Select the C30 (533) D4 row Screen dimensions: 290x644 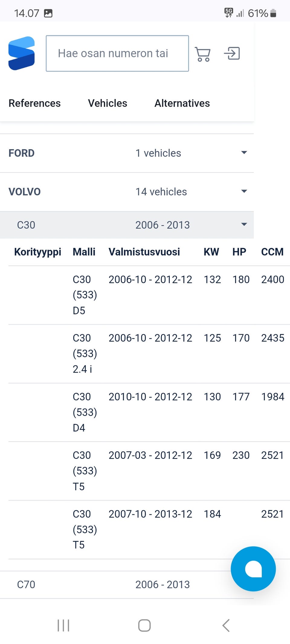pos(148,412)
